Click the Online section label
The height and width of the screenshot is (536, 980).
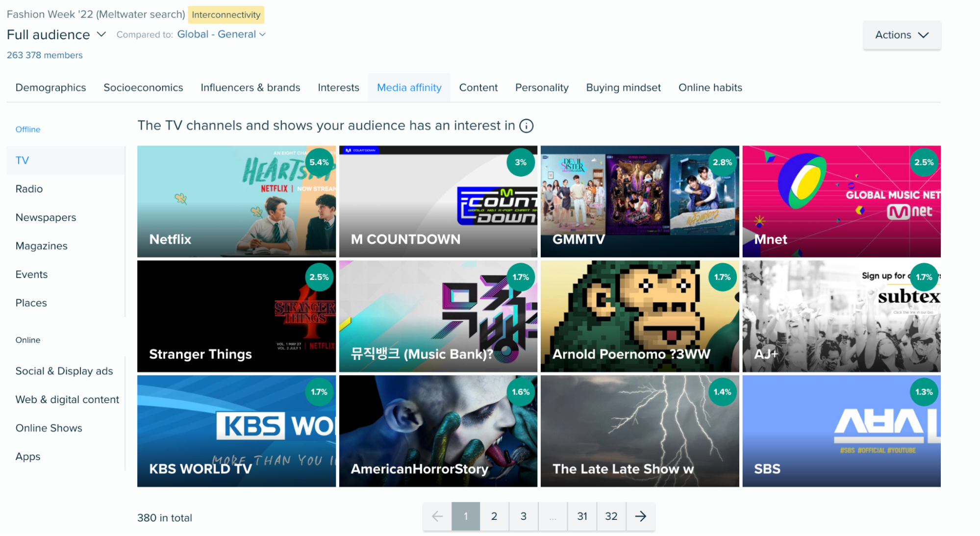(x=28, y=340)
